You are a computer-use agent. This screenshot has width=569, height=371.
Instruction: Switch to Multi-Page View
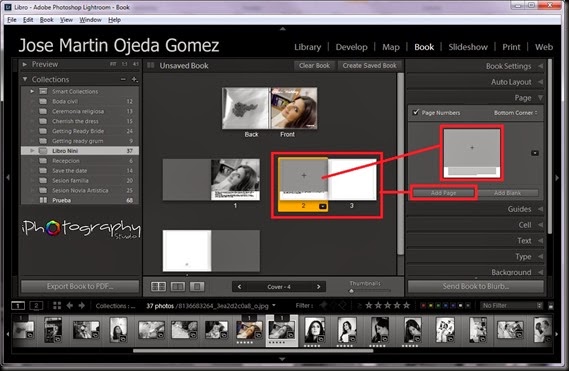tap(159, 287)
